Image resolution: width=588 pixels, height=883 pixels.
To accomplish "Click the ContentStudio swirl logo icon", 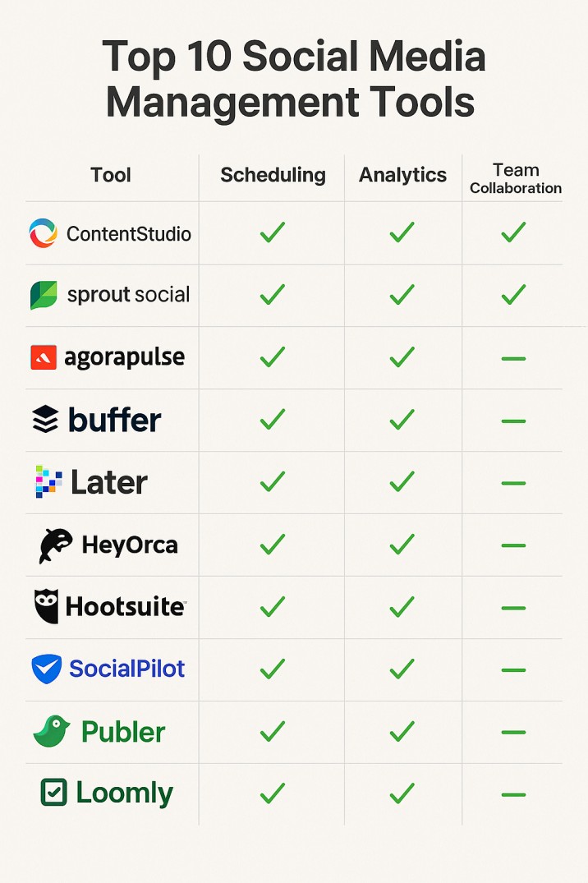I will coord(43,233).
